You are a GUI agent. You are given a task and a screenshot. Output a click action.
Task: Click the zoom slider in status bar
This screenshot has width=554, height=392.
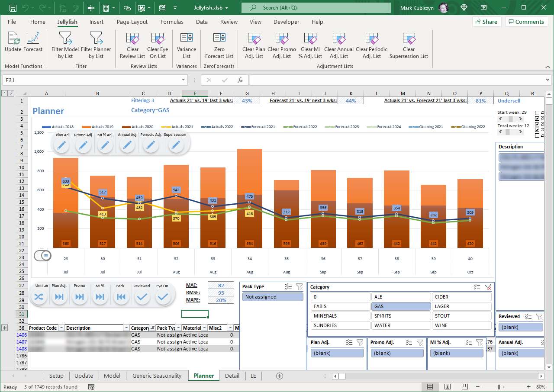(x=499, y=387)
